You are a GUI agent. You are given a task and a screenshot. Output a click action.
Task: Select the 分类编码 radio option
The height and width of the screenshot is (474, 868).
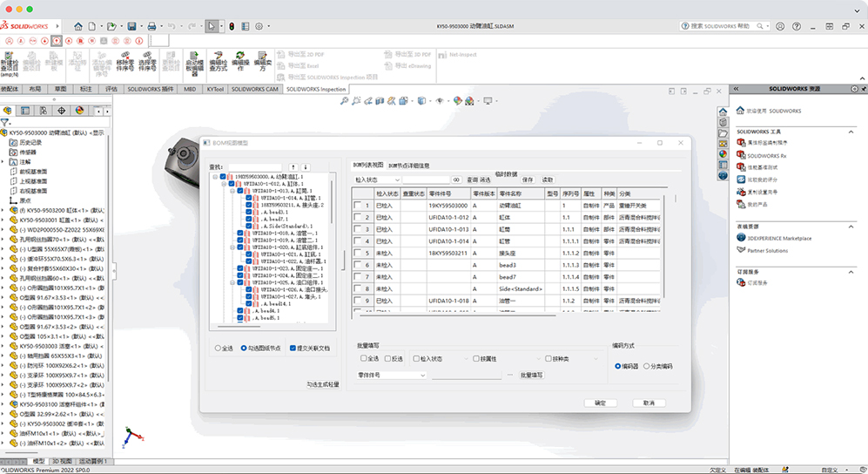(645, 367)
